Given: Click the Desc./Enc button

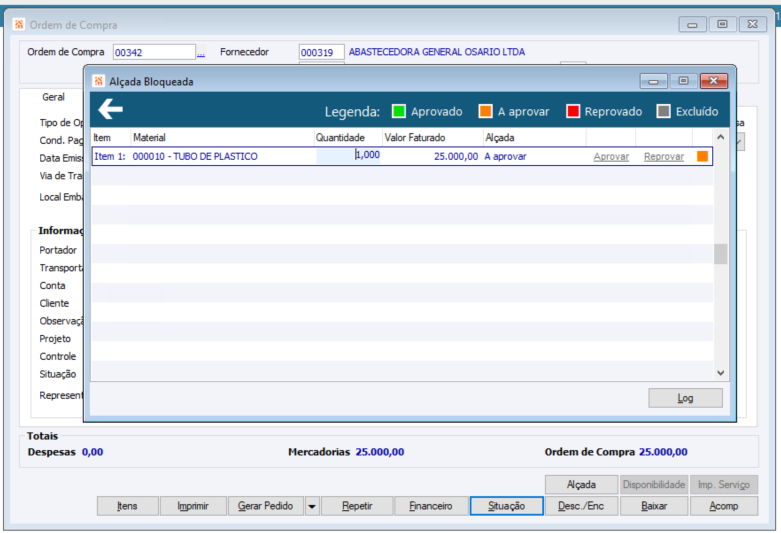Looking at the screenshot, I should point(581,506).
